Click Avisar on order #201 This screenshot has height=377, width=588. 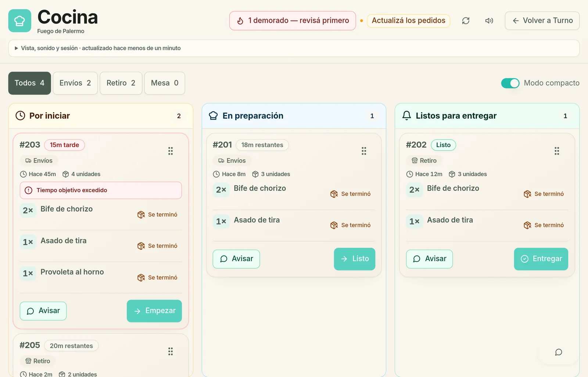pyautogui.click(x=236, y=259)
